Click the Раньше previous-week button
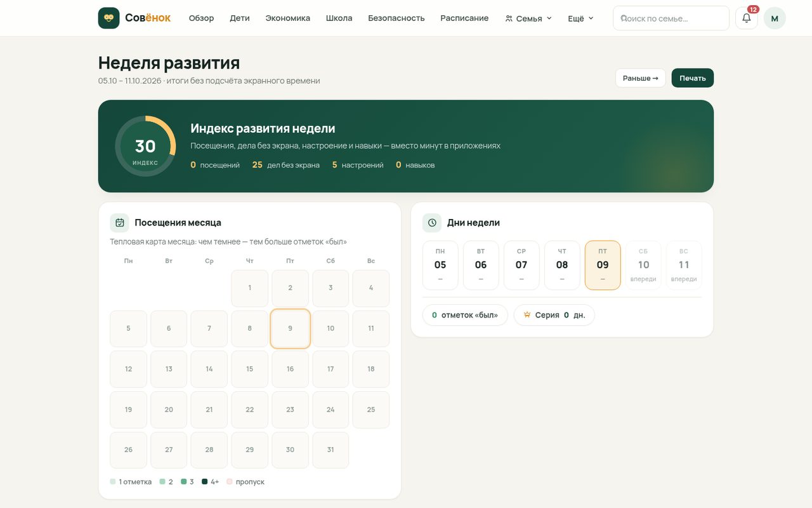The height and width of the screenshot is (508, 812). (x=640, y=78)
